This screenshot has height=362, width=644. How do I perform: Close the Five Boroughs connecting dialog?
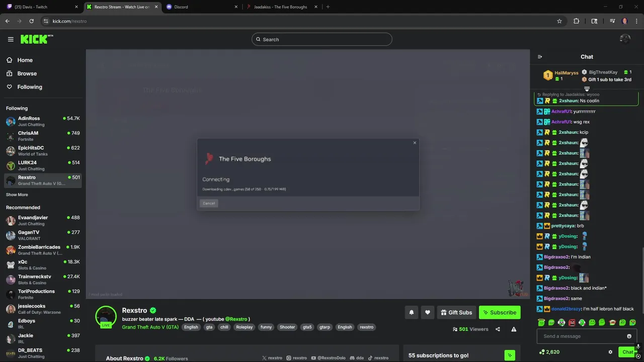point(415,143)
